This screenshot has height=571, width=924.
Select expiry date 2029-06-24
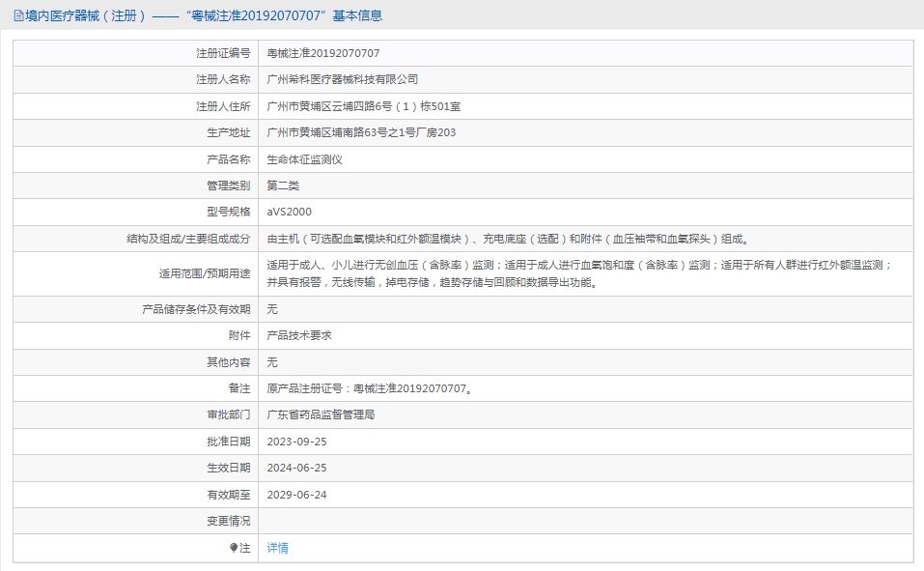click(x=296, y=495)
